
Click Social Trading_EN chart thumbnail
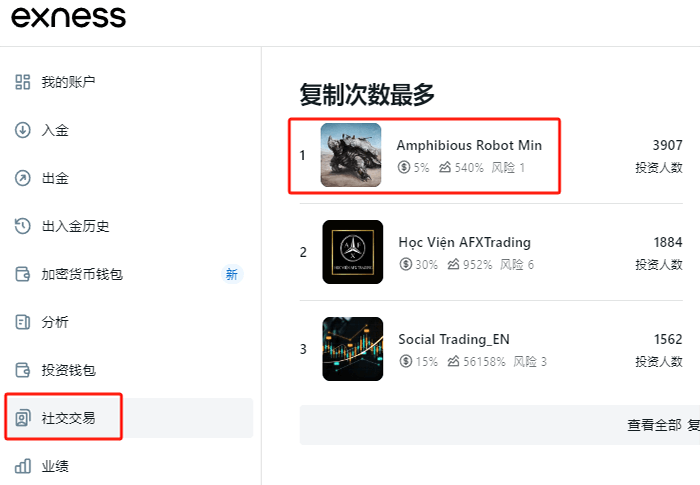point(353,349)
